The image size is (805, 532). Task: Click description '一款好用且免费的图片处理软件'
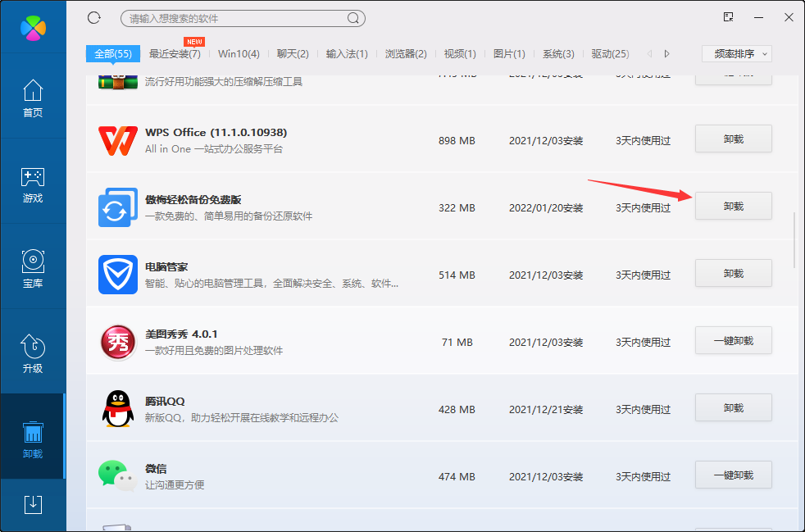click(x=214, y=351)
